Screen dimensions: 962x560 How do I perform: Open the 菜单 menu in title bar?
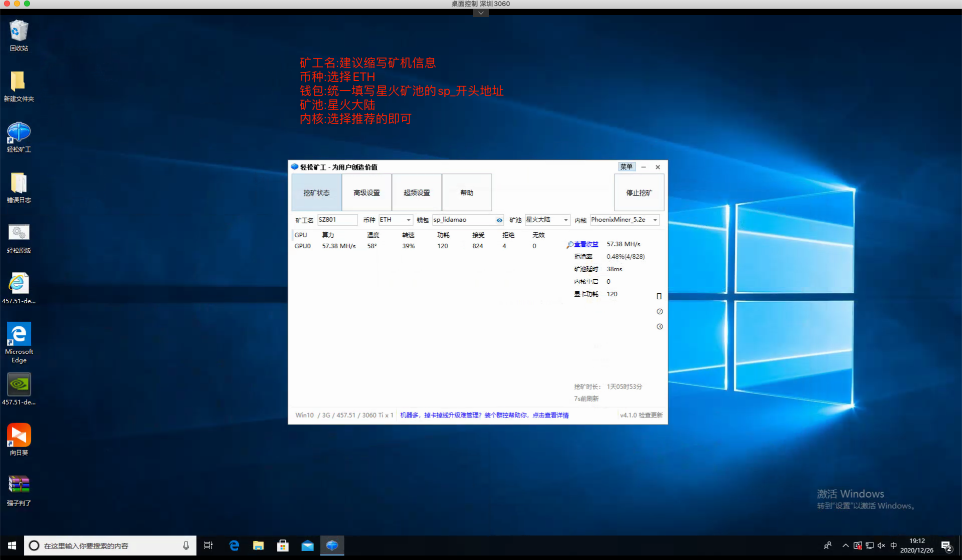pyautogui.click(x=626, y=167)
